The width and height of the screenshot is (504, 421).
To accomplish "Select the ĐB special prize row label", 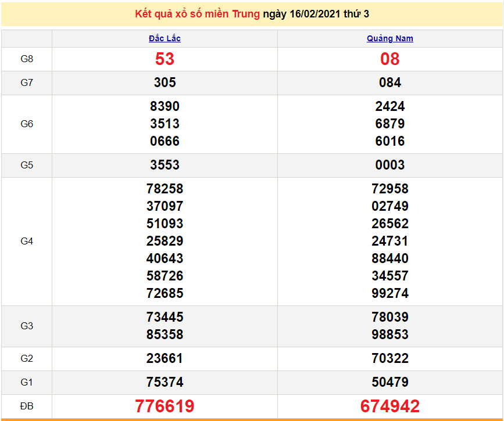I will (27, 406).
